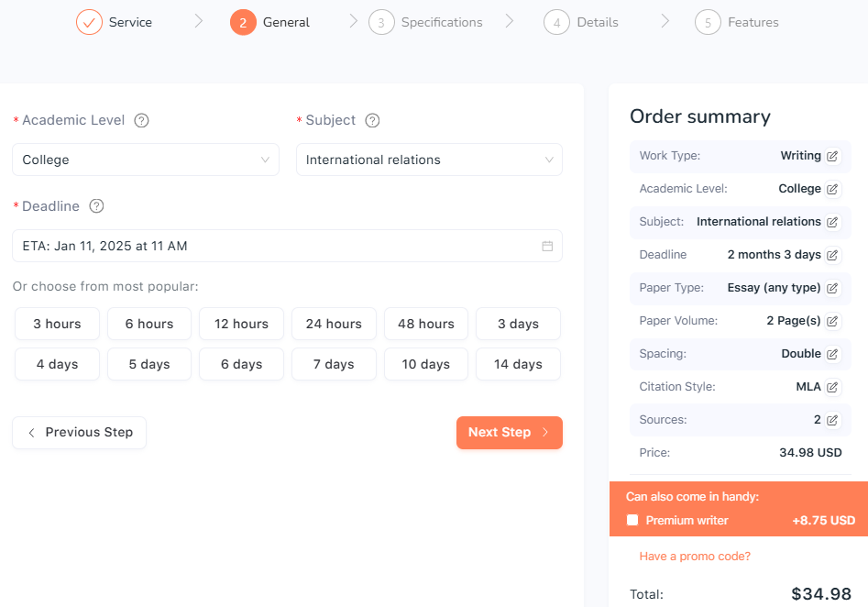Choose the 6 hours deadline
The width and height of the screenshot is (868, 607).
pos(149,324)
